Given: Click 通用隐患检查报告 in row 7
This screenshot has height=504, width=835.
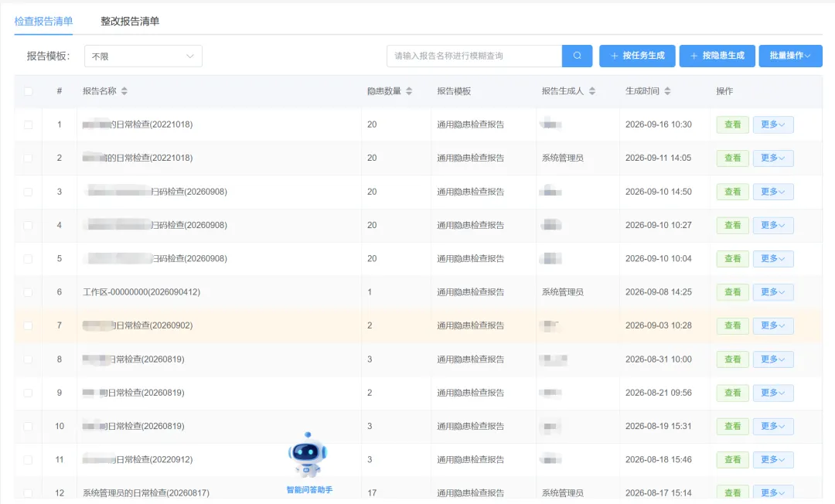Looking at the screenshot, I should (x=470, y=325).
